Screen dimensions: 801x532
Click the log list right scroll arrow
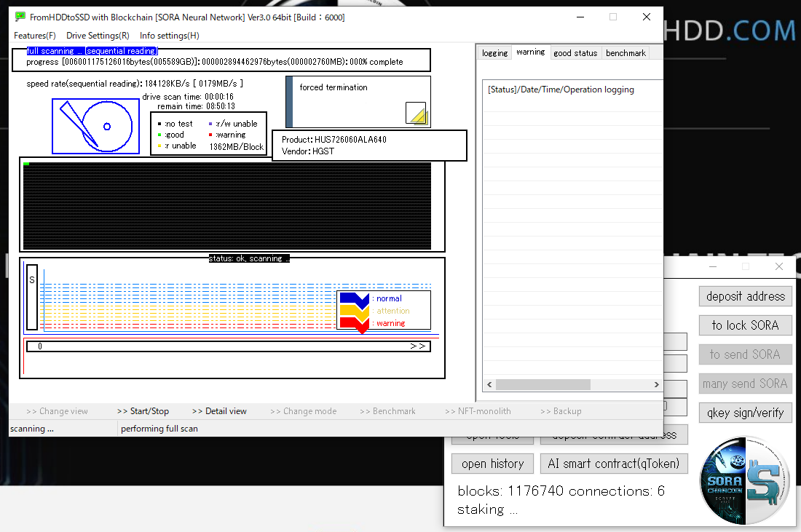pyautogui.click(x=656, y=384)
